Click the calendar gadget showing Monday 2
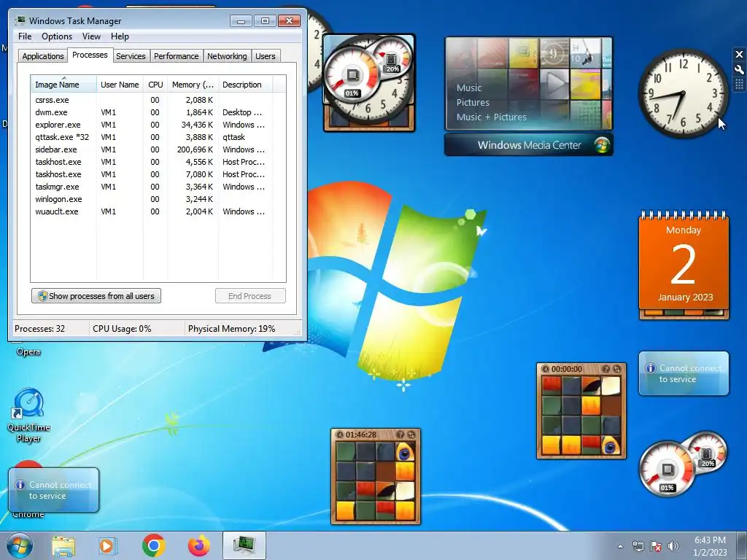This screenshot has width=747, height=560. (x=684, y=265)
